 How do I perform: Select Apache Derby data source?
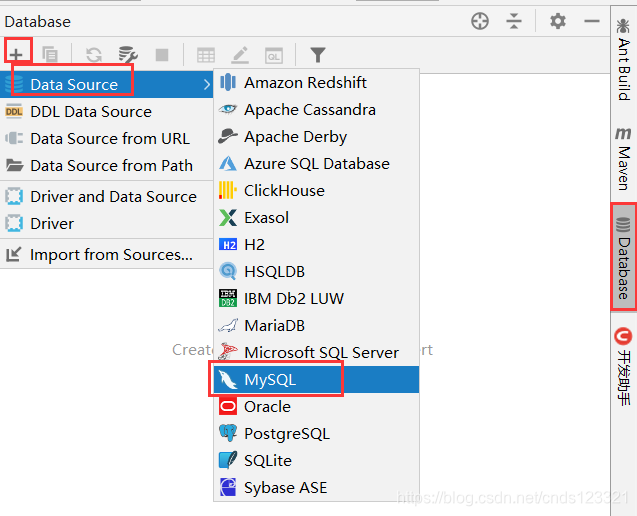(x=316, y=137)
